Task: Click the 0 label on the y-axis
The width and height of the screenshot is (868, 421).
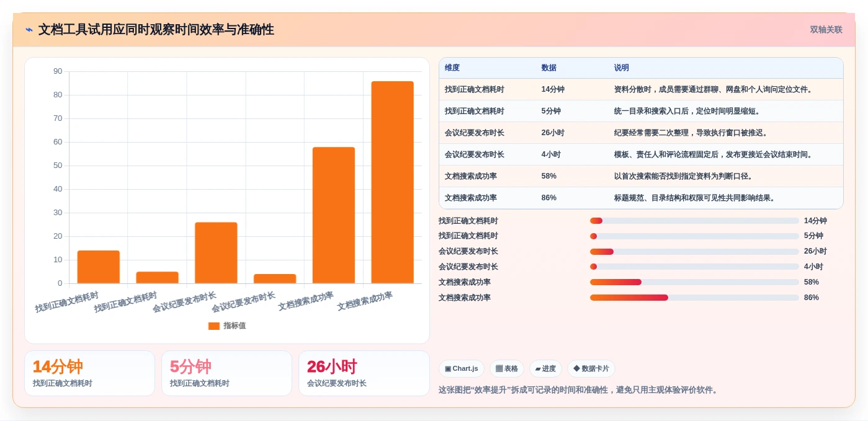Action: pyautogui.click(x=60, y=283)
